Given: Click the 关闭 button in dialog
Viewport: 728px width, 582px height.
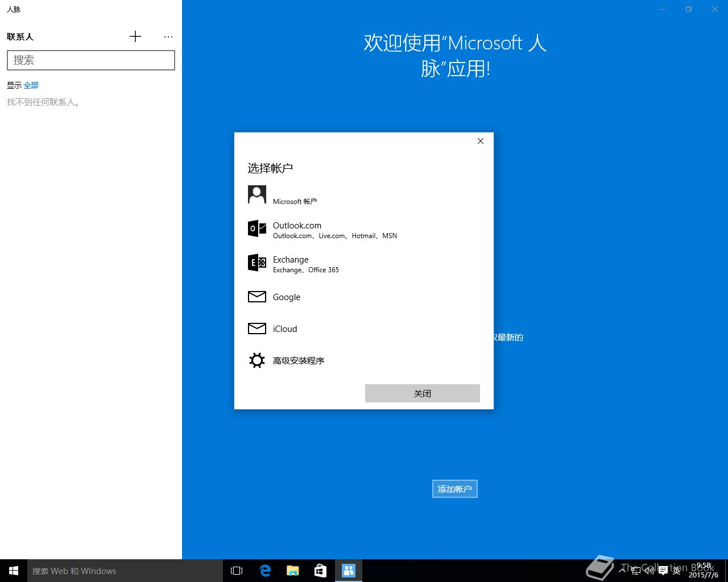Looking at the screenshot, I should pos(423,393).
